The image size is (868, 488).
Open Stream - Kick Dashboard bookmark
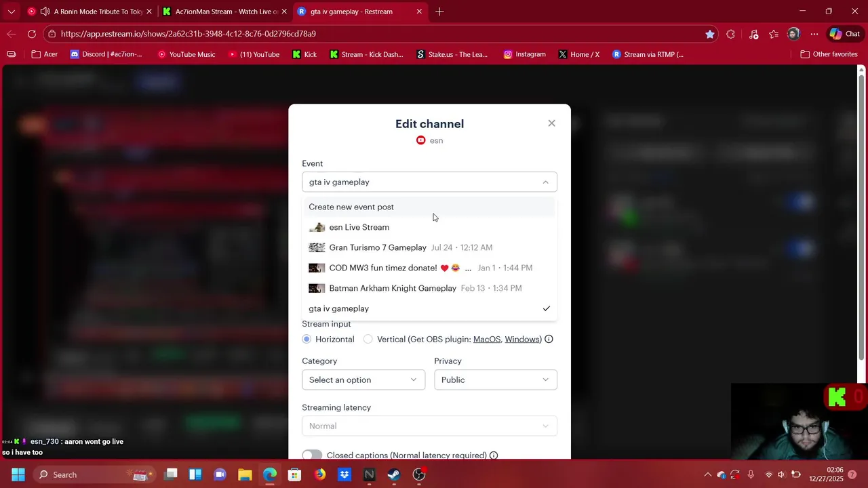coord(366,54)
